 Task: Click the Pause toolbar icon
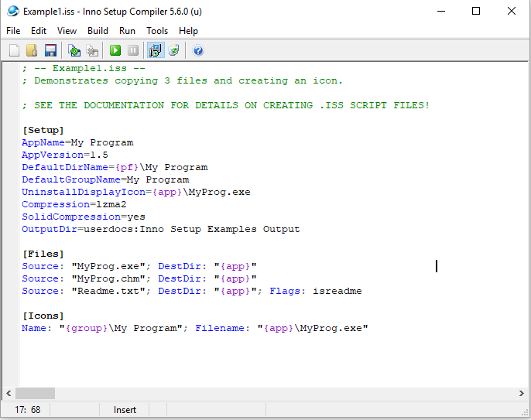click(133, 50)
